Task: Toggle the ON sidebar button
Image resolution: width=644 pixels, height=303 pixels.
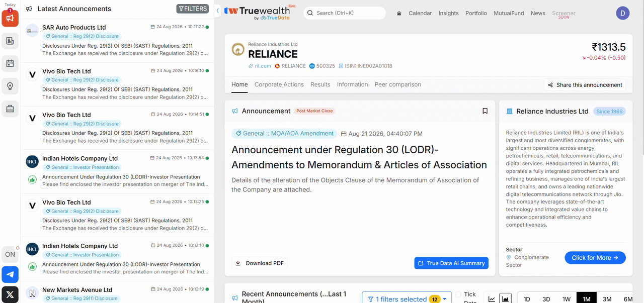Action: tap(10, 254)
